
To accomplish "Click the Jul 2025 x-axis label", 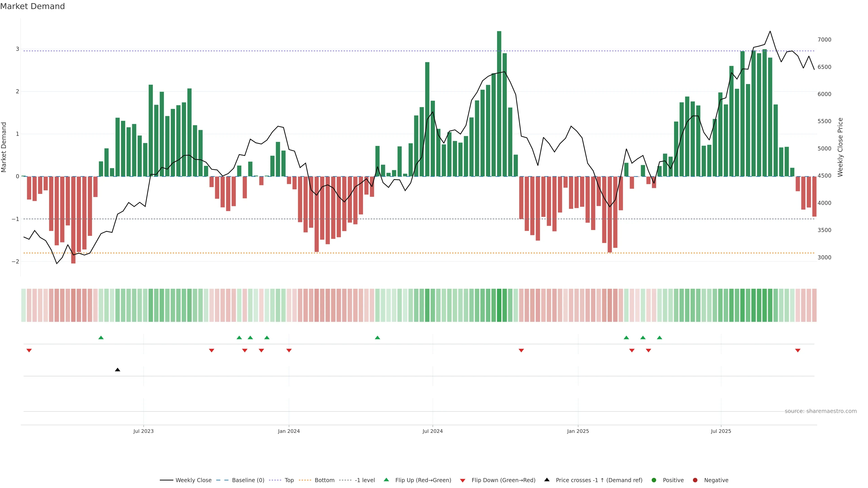I will coord(721,431).
